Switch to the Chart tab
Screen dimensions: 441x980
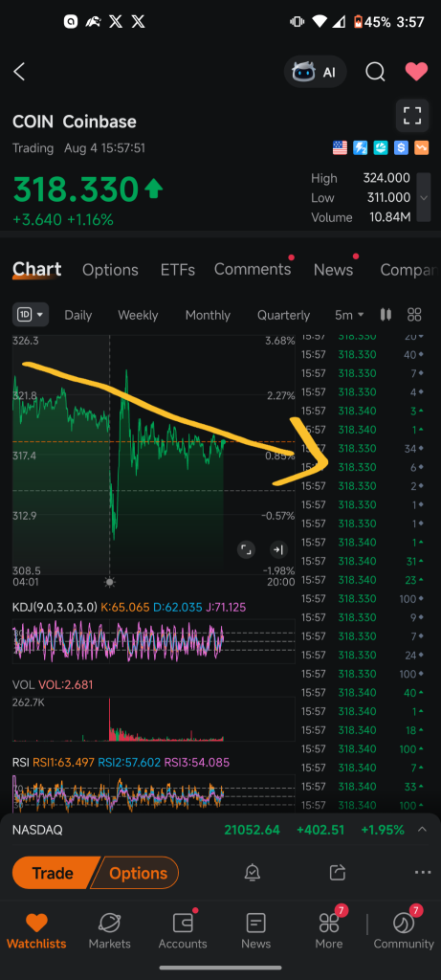tap(37, 269)
